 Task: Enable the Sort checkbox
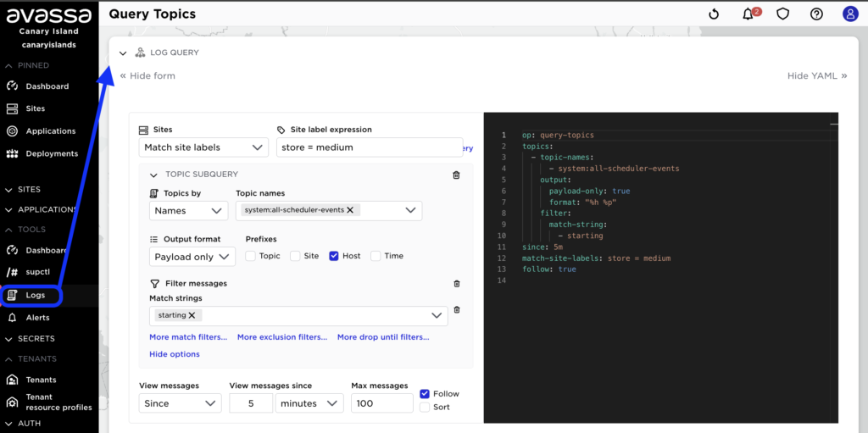click(x=425, y=408)
